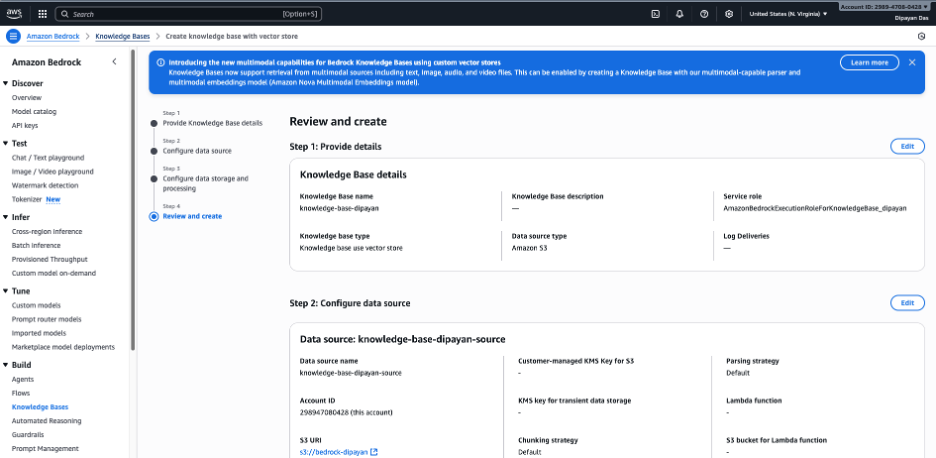Click the clock icon near breadcrumb
Viewport: 936px width, 458px height.
tap(921, 36)
